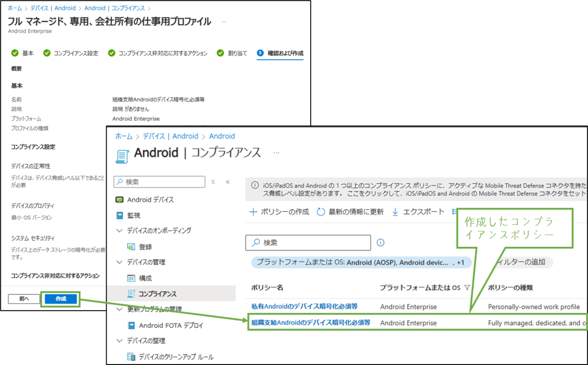The width and height of the screenshot is (588, 365).
Task: Click 最新の情報に更新 refresh button
Action: point(350,212)
